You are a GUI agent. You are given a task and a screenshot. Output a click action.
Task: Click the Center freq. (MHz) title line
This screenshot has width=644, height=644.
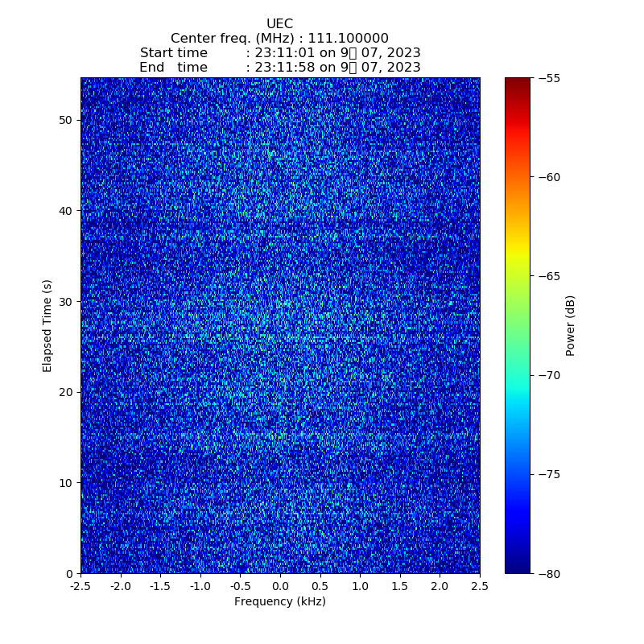279,39
